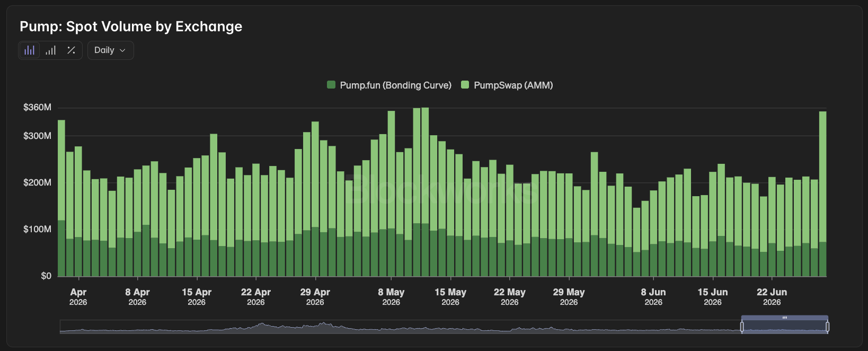Image resolution: width=868 pixels, height=351 pixels.
Task: Click the top grip of the range selection window
Action: (785, 318)
